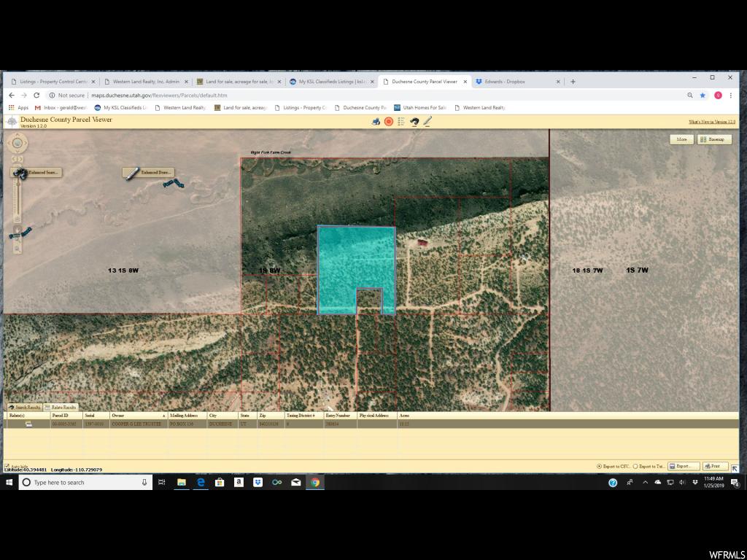747x560 pixels.
Task: Switch to the Relate Results tab
Action: coord(60,407)
